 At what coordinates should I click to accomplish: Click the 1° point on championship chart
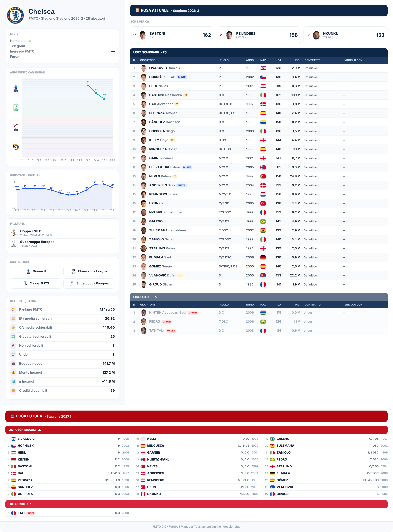pyautogui.click(x=104, y=99)
